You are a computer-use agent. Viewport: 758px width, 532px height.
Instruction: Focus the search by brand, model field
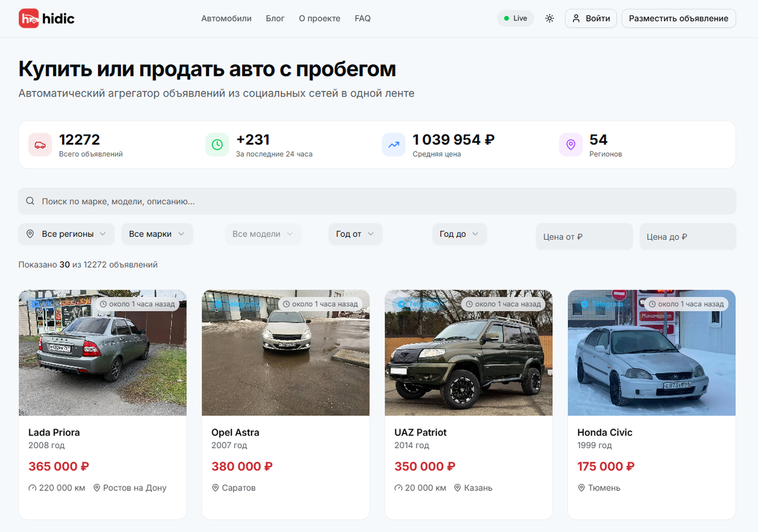click(x=377, y=201)
